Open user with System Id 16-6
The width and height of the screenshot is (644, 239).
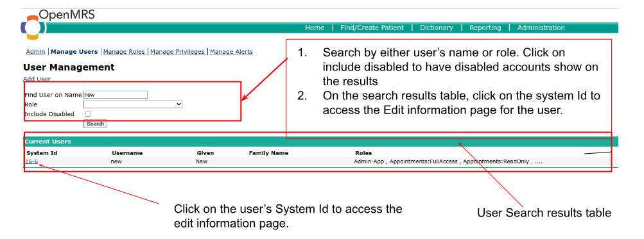31,161
